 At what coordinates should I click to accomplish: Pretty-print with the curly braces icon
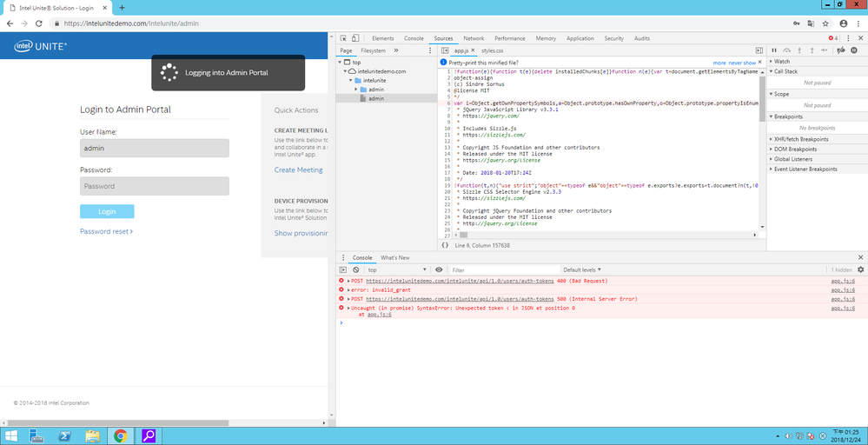(x=445, y=245)
